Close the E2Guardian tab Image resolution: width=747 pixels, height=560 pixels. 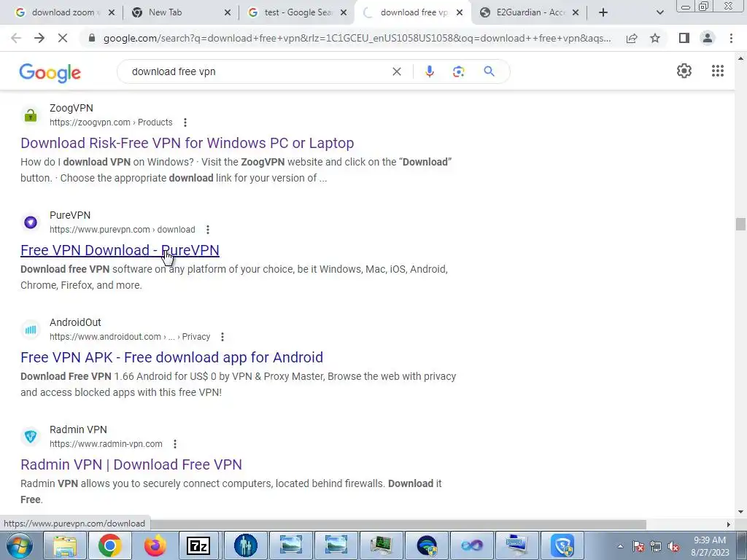point(576,12)
